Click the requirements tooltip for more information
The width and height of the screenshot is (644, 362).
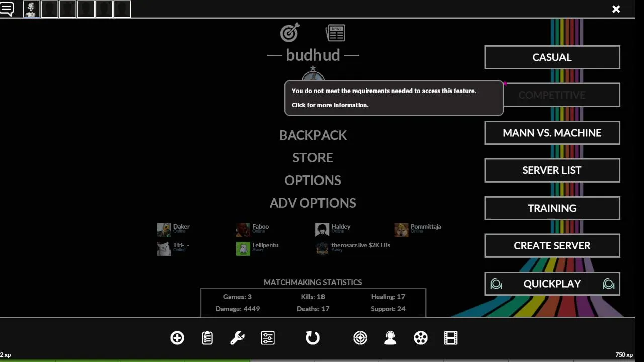(x=393, y=98)
